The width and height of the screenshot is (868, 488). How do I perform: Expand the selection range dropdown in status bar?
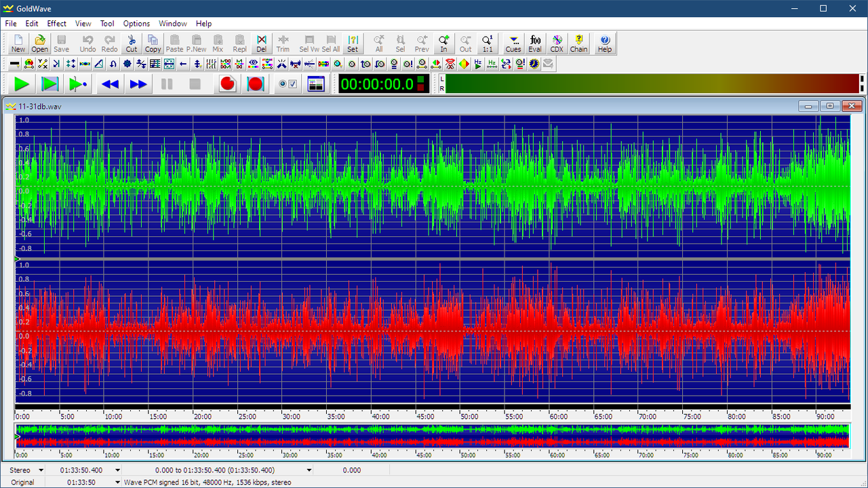(x=309, y=470)
